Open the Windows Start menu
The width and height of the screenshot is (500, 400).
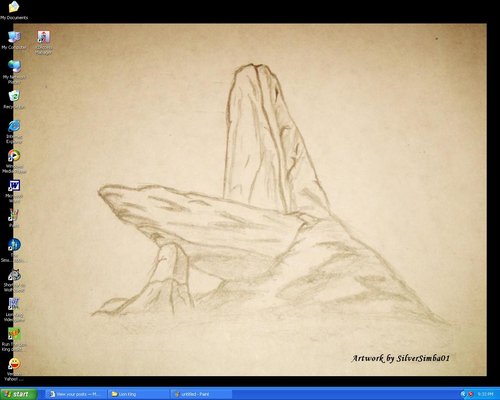pyautogui.click(x=18, y=394)
